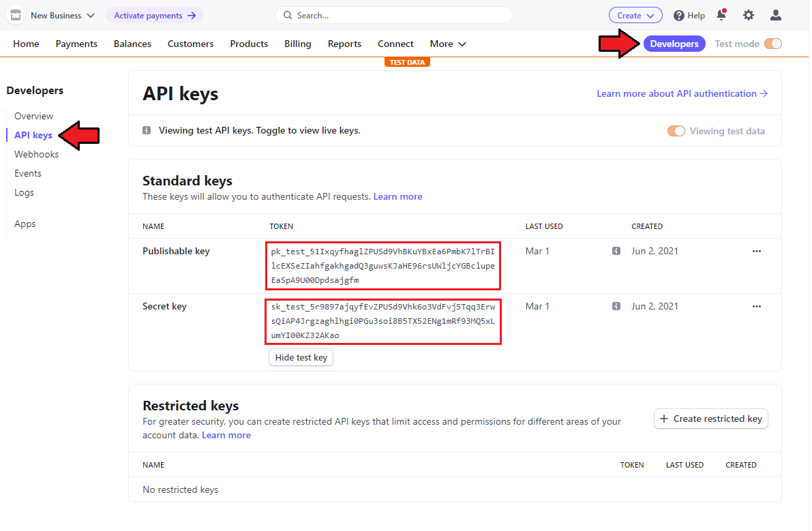Open the Billing tab
The height and width of the screenshot is (531, 812).
pos(299,44)
